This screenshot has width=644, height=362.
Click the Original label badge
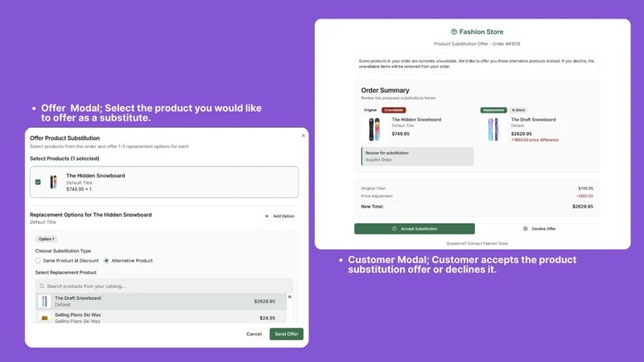click(370, 110)
